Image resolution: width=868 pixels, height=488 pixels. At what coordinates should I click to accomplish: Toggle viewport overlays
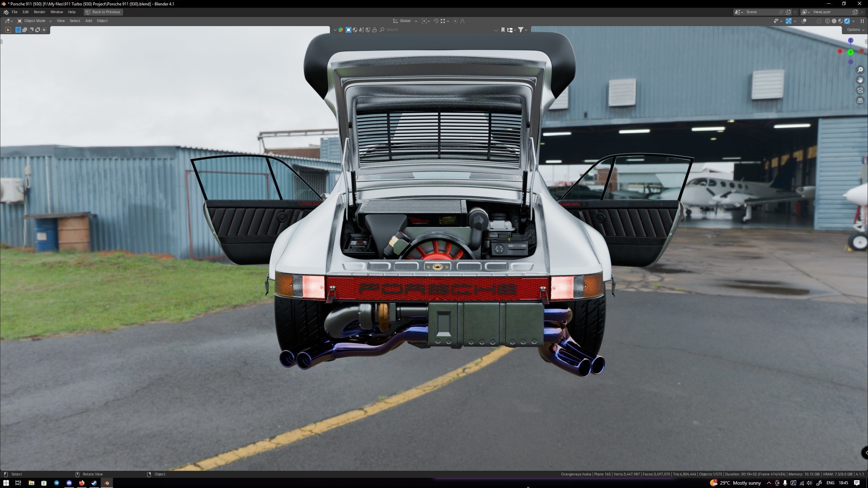pyautogui.click(x=804, y=21)
